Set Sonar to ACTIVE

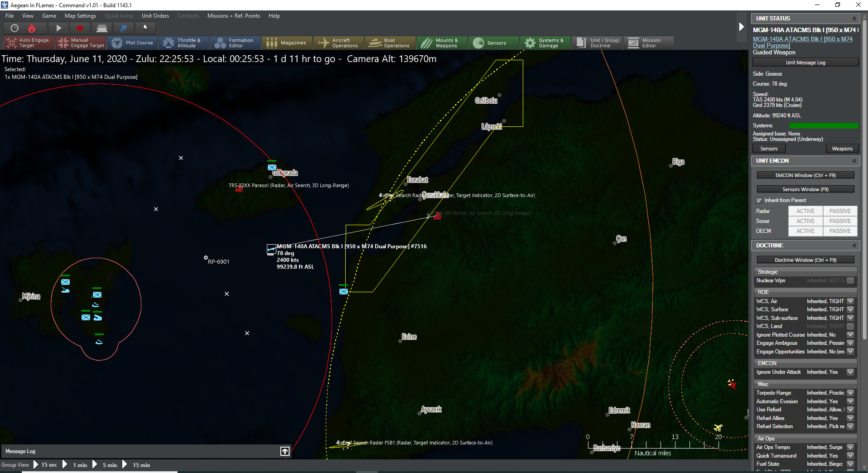coord(805,221)
